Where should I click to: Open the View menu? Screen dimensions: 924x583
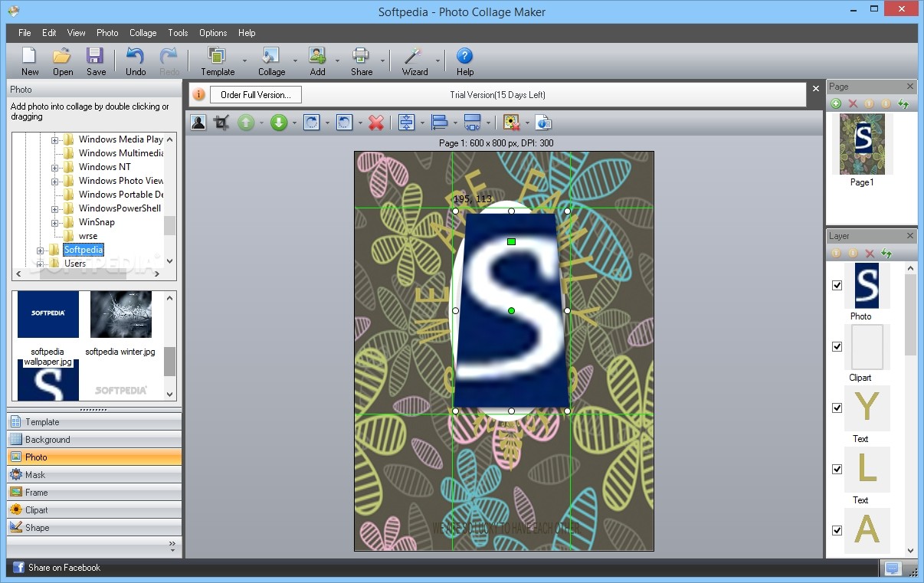point(77,33)
